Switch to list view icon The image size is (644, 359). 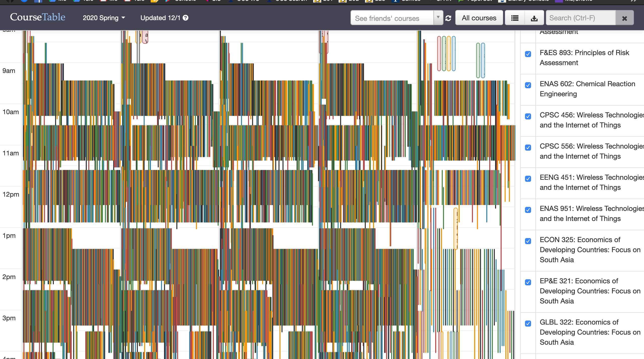pos(515,18)
